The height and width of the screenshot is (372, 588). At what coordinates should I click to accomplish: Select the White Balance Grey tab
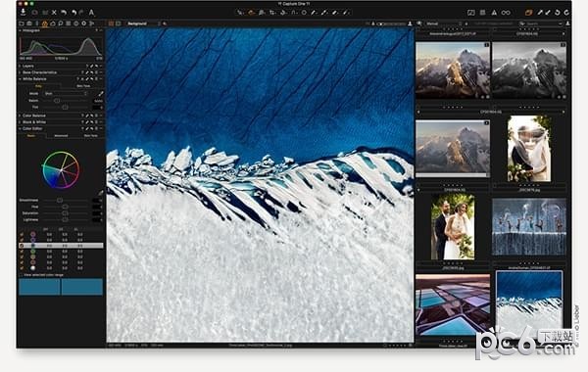point(38,86)
